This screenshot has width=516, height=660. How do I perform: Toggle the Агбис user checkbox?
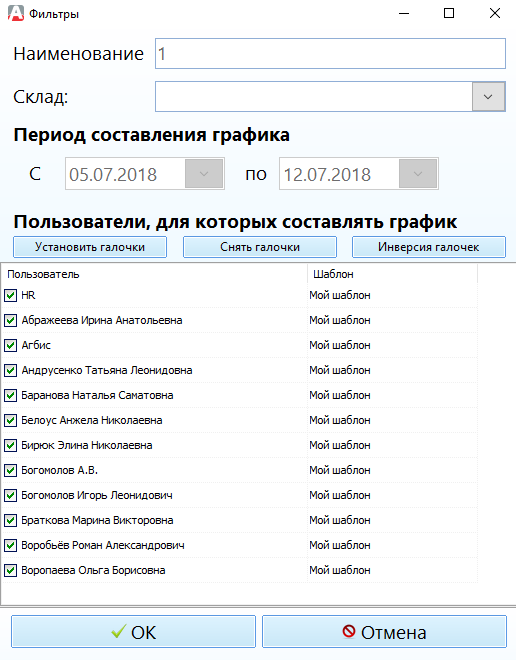11,346
